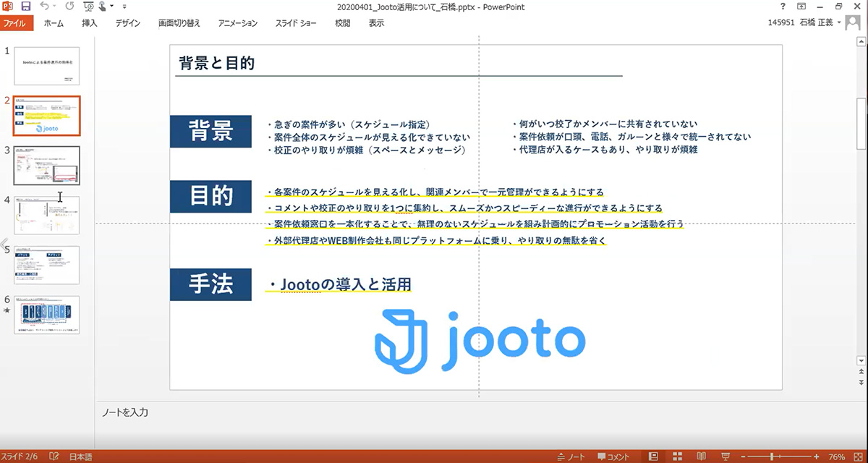The width and height of the screenshot is (868, 463).
Task: Go to previous slide double-arrow button
Action: 861,370
